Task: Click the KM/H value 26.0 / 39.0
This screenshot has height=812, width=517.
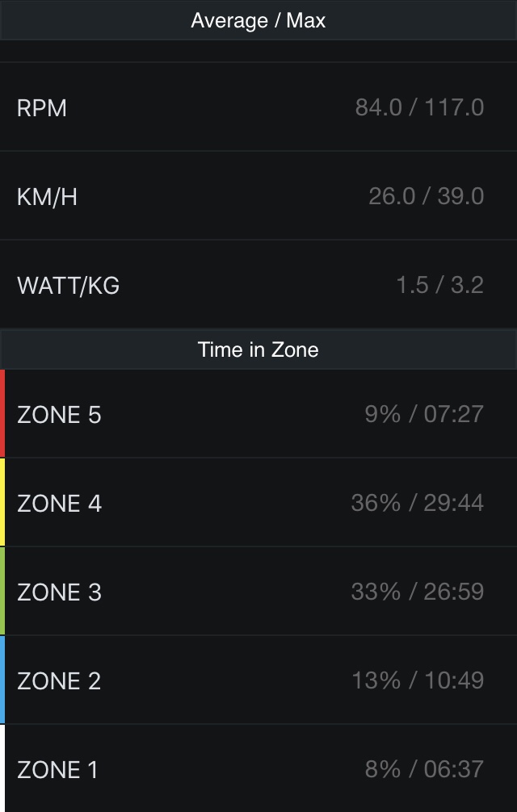Action: point(426,196)
